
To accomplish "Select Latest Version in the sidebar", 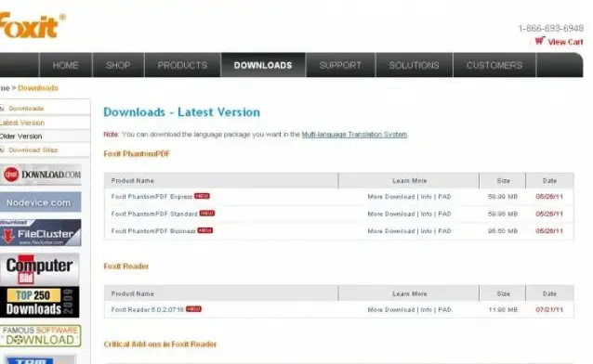I will point(22,123).
